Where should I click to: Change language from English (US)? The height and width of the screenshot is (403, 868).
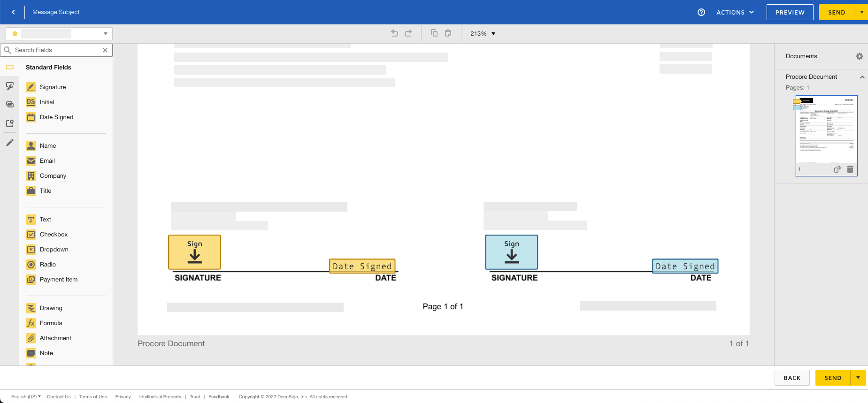[x=26, y=397]
